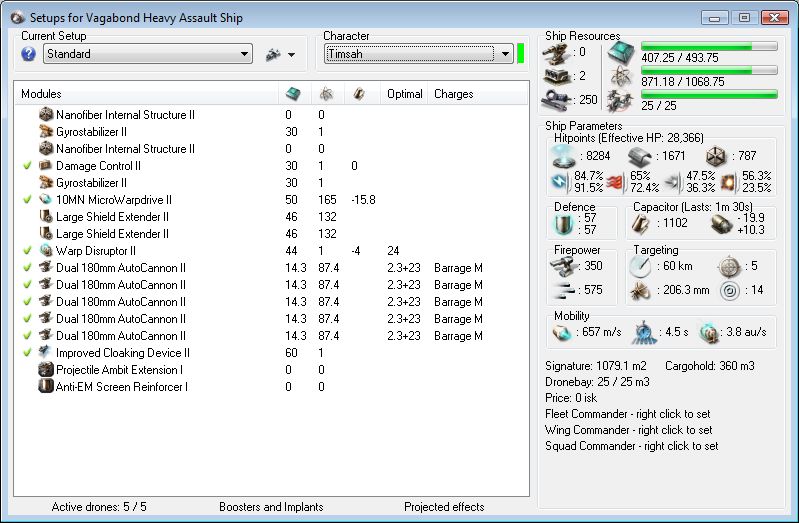Select the first Nanofiber Internal Structure II row

[x=271, y=115]
